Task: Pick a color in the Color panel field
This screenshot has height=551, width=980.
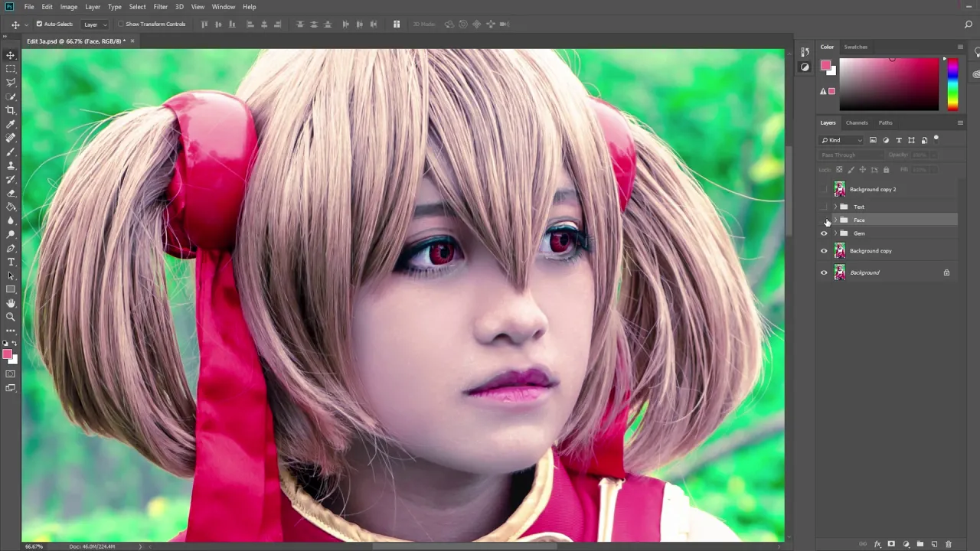Action: point(889,84)
